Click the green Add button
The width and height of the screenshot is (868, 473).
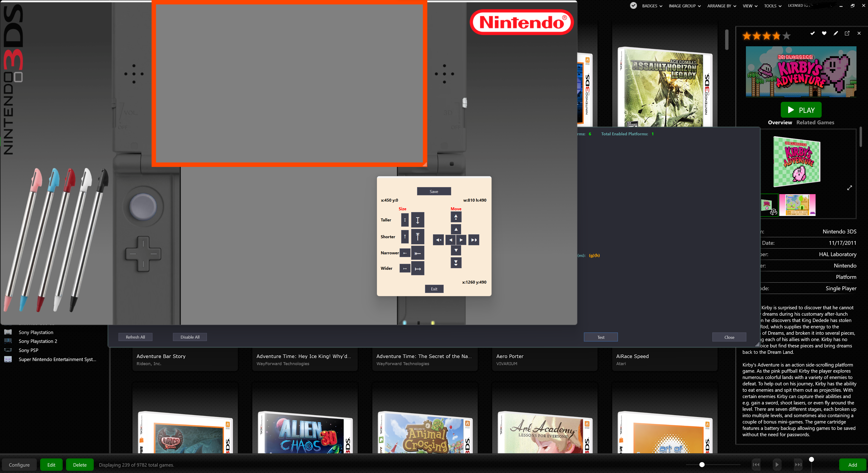point(853,465)
